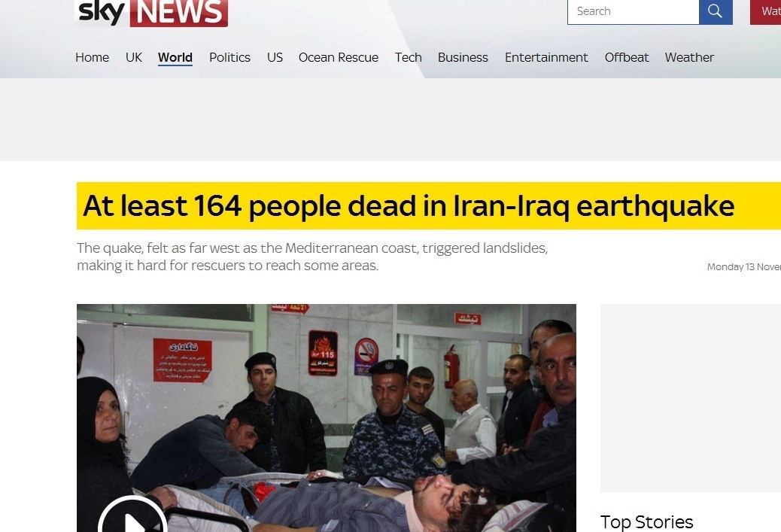
Task: Go to the Tech section
Action: coord(408,57)
